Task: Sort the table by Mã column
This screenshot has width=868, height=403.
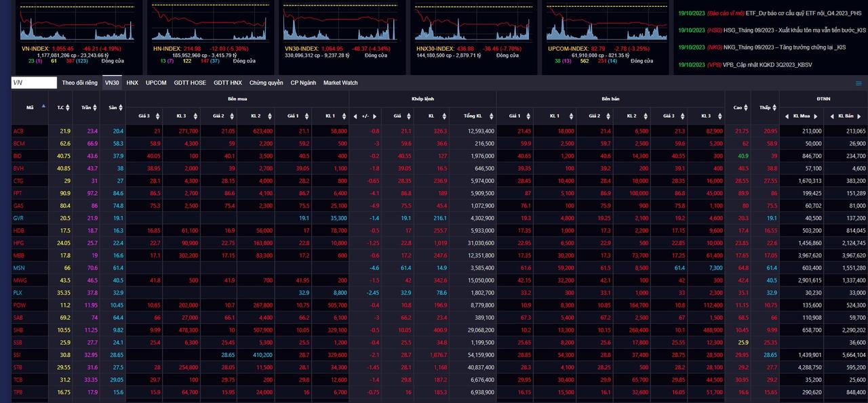Action: (44, 107)
